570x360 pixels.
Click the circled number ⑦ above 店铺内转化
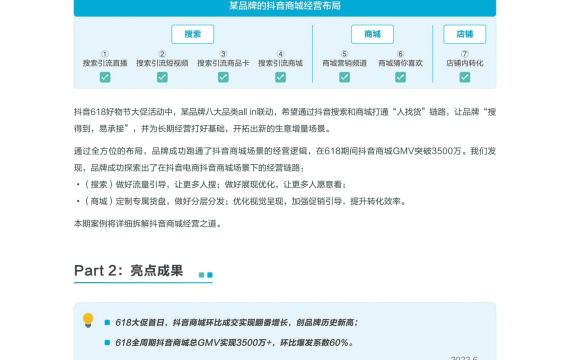(x=465, y=54)
